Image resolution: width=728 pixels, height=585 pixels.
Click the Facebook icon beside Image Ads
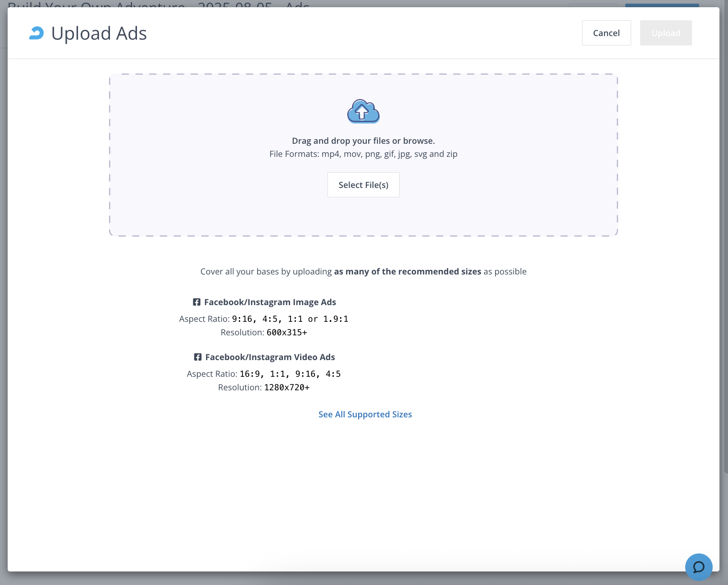pos(197,302)
